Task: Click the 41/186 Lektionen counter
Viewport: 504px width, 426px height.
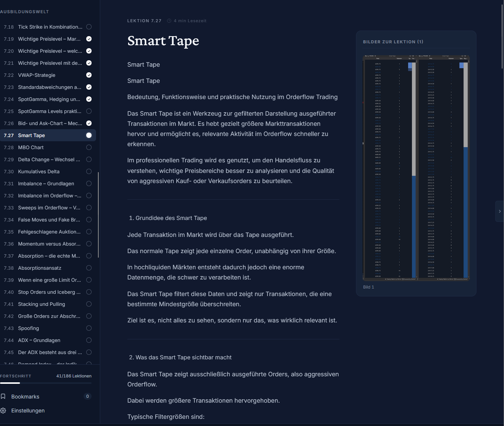Action: tap(74, 376)
